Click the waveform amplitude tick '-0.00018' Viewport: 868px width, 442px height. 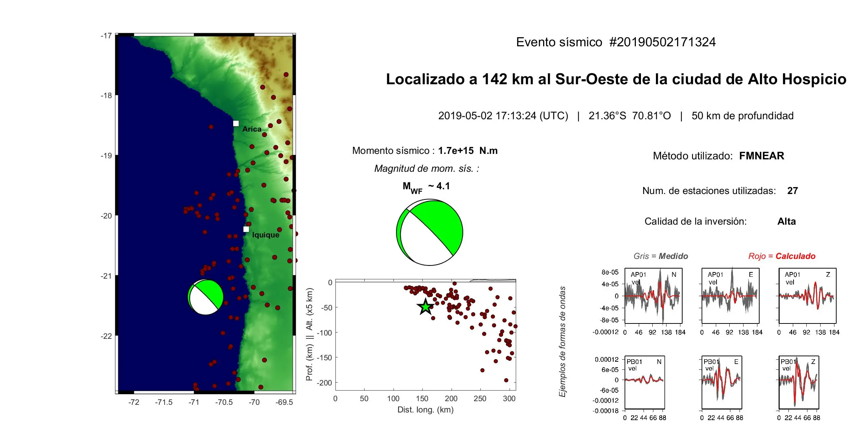(606, 411)
